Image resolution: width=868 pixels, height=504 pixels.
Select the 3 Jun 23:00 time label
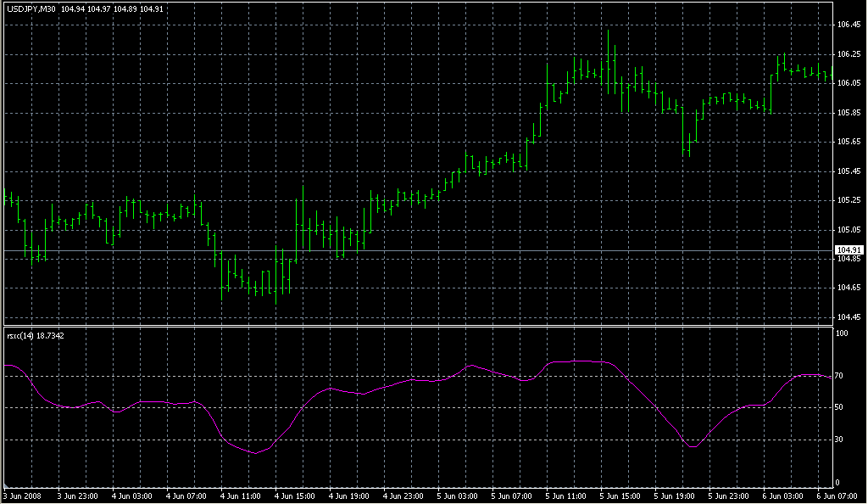[x=76, y=496]
